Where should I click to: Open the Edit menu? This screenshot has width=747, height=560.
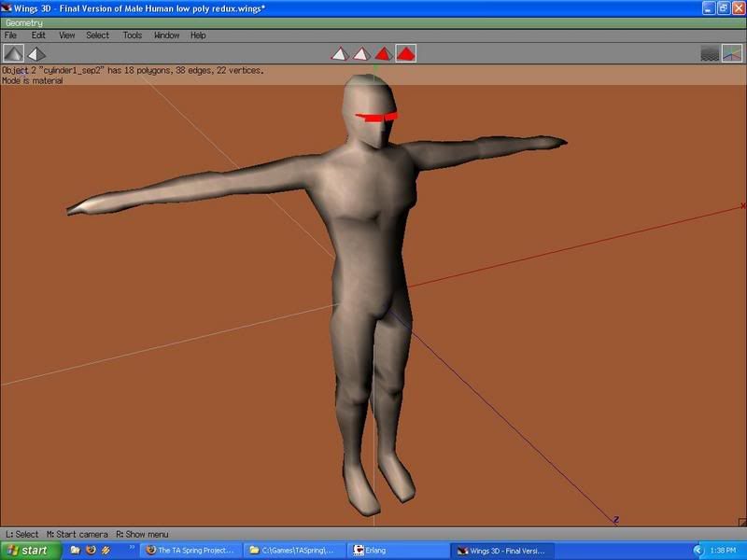(x=38, y=35)
